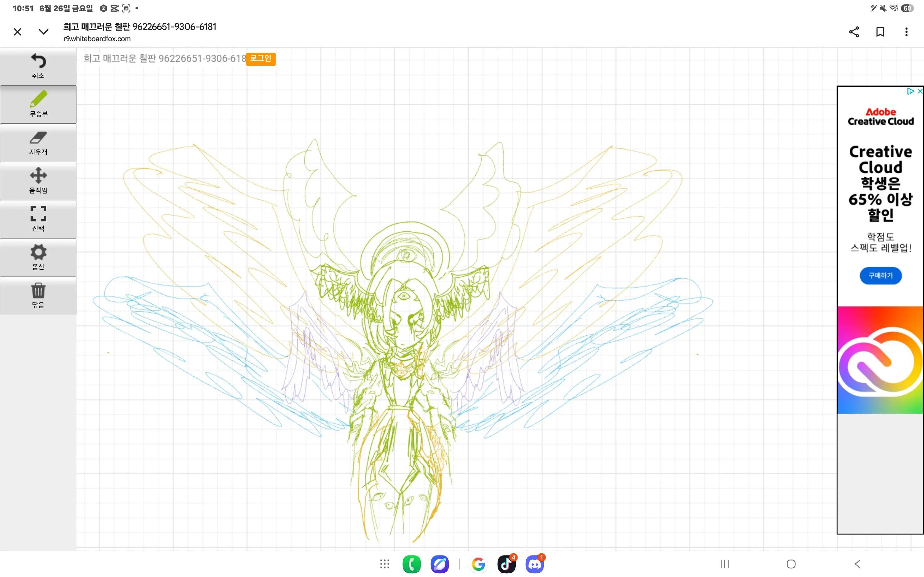
Task: Pick the 선택 selection tool
Action: pyautogui.click(x=38, y=219)
